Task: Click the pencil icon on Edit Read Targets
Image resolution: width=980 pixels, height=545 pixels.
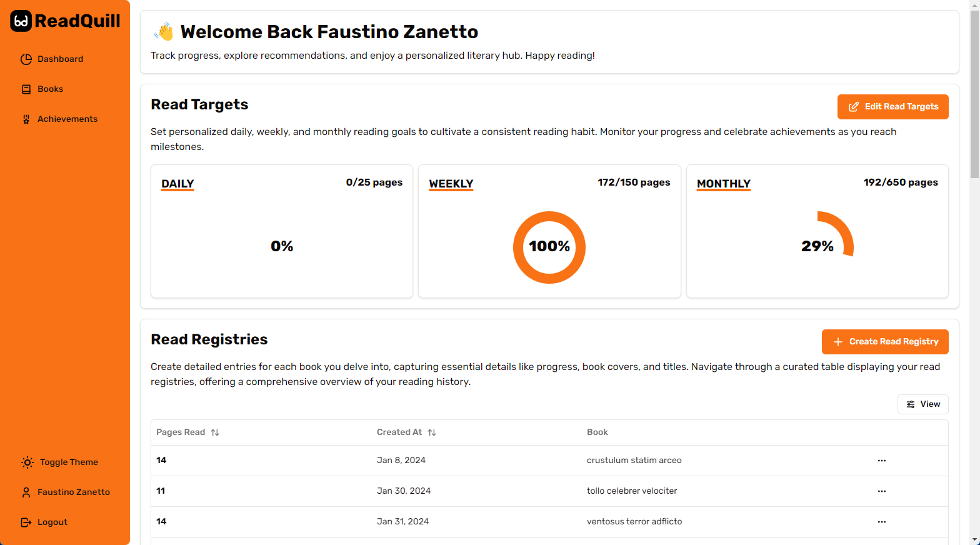Action: coord(854,107)
